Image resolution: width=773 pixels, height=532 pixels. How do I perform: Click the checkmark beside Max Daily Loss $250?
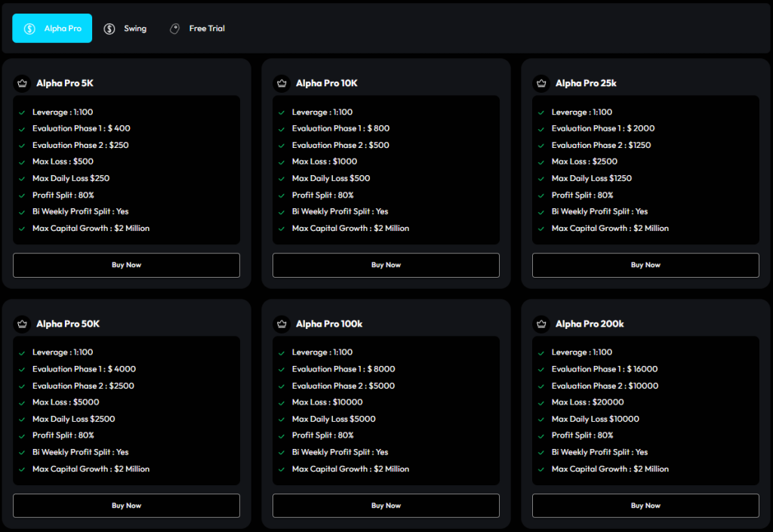pos(22,179)
